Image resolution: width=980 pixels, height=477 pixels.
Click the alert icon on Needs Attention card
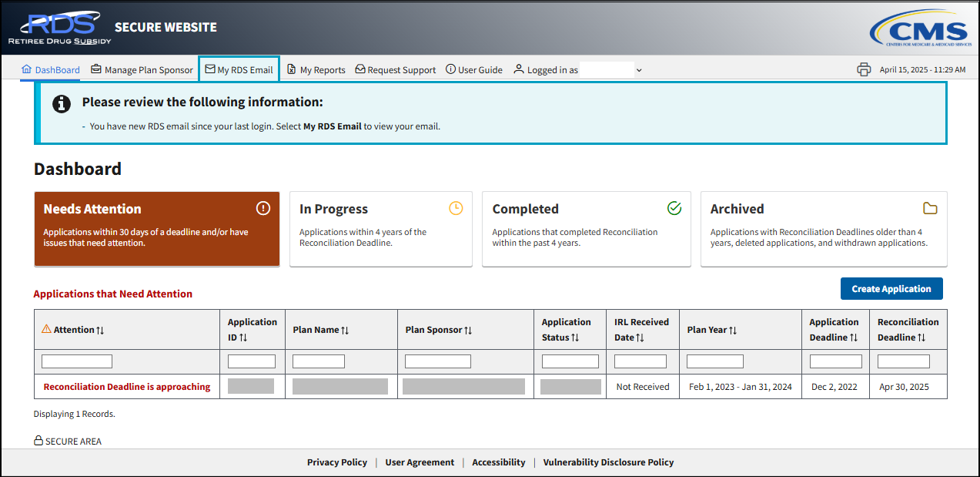263,208
